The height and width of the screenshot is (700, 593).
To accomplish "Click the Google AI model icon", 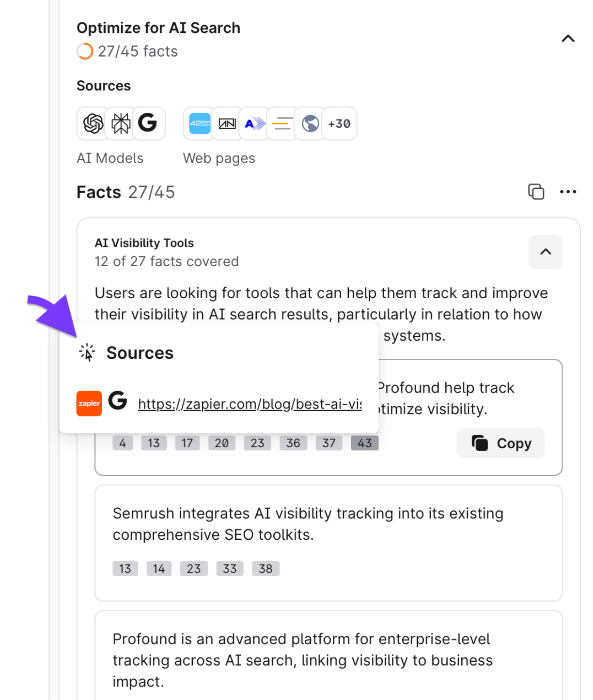I will [148, 123].
